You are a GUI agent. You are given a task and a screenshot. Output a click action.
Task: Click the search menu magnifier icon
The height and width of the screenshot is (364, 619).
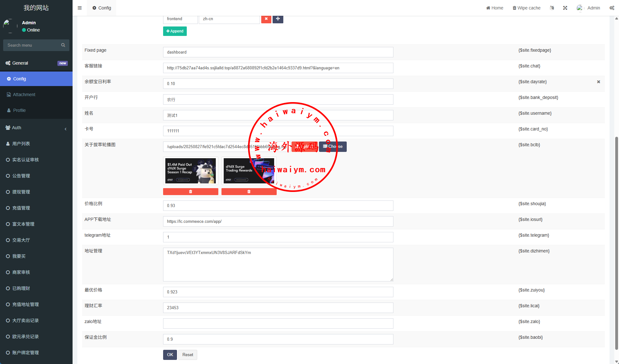point(63,45)
